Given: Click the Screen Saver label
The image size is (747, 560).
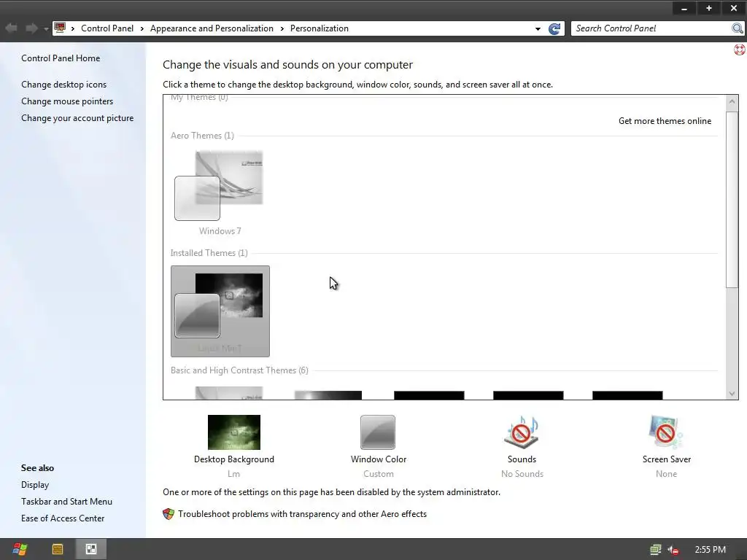Looking at the screenshot, I should 667,459.
